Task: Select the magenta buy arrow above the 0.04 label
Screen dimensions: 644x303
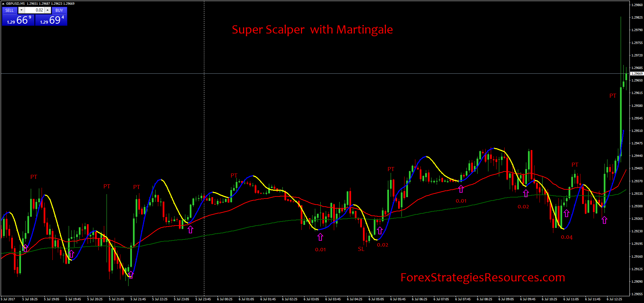Action: (567, 213)
